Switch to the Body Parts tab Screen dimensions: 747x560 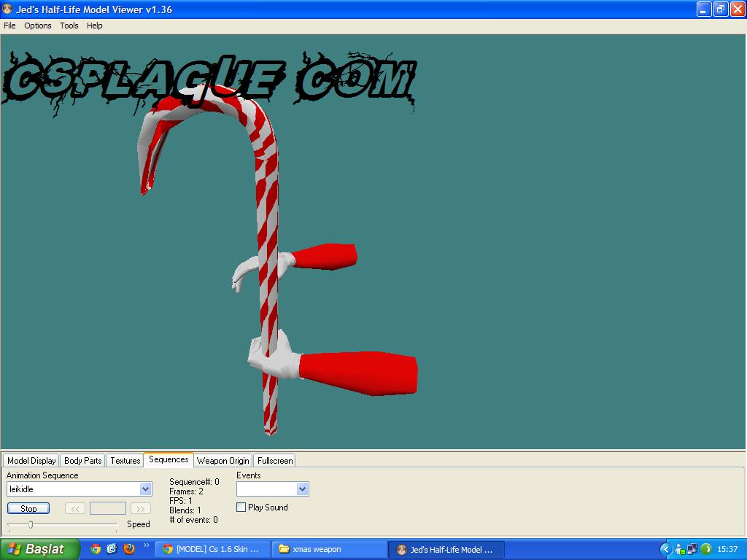click(x=82, y=461)
